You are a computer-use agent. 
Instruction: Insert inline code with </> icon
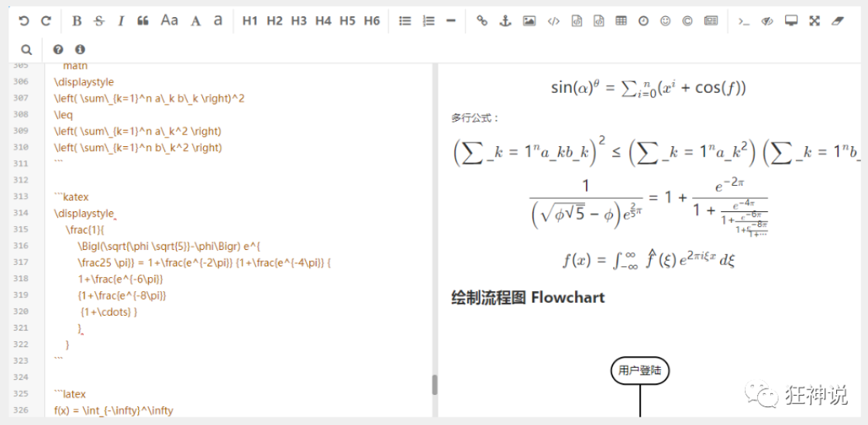click(553, 21)
